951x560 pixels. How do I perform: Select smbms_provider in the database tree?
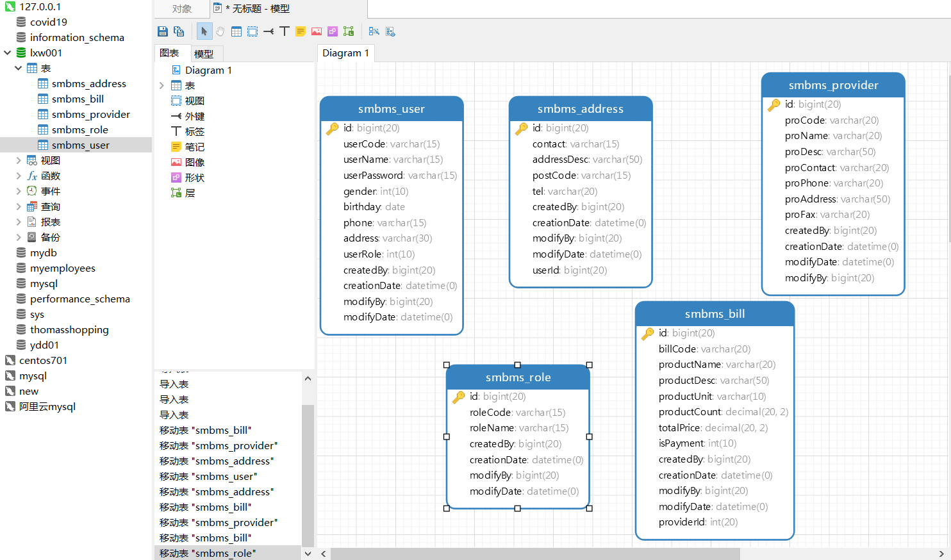tap(91, 114)
